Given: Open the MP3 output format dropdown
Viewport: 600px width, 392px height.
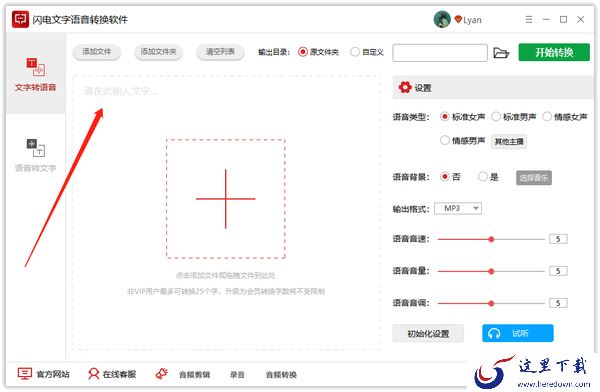Looking at the screenshot, I should click(458, 208).
